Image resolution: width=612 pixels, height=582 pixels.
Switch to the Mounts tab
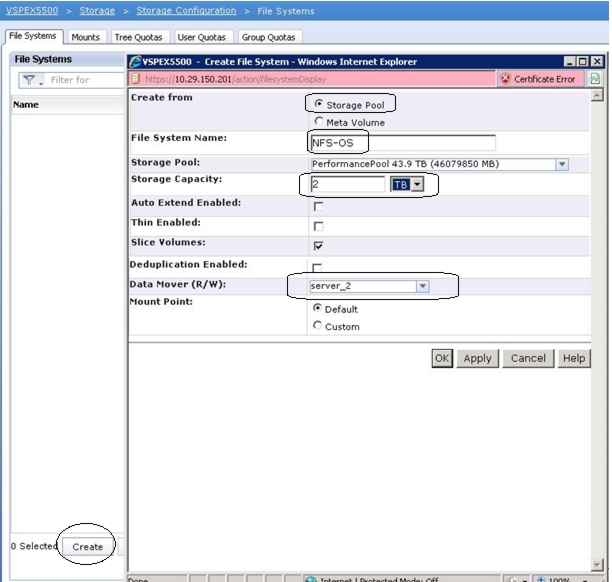pyautogui.click(x=86, y=37)
